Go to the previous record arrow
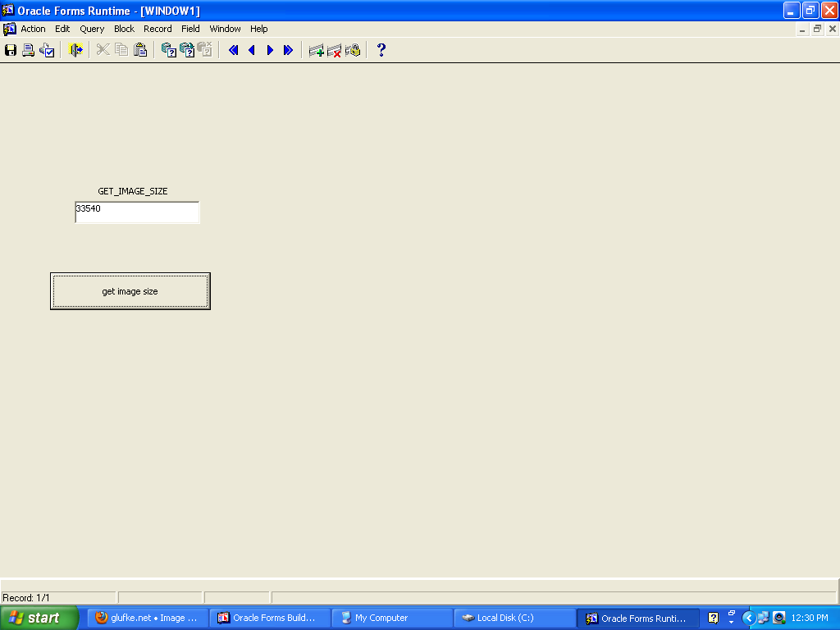The image size is (840, 630). coord(252,50)
